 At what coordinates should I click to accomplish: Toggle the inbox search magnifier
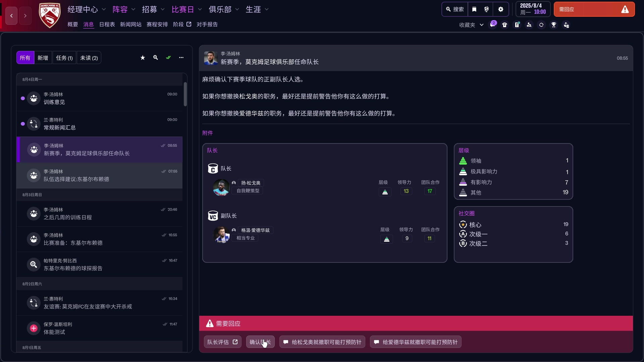(155, 57)
